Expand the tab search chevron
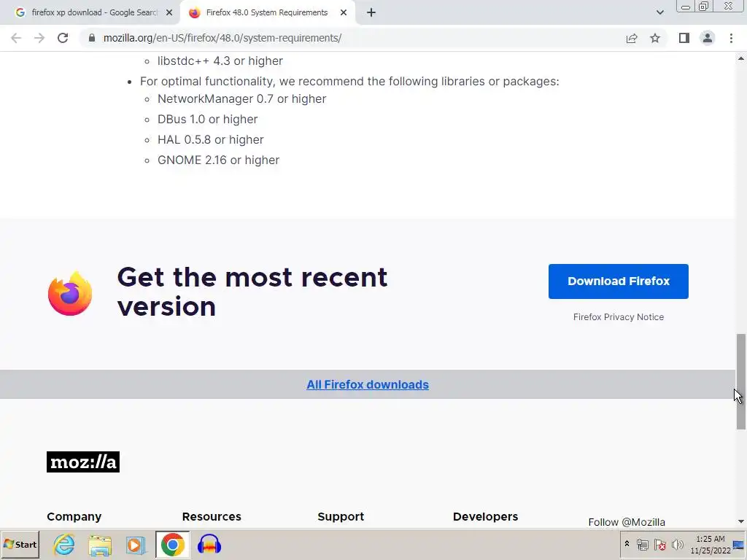 click(659, 13)
